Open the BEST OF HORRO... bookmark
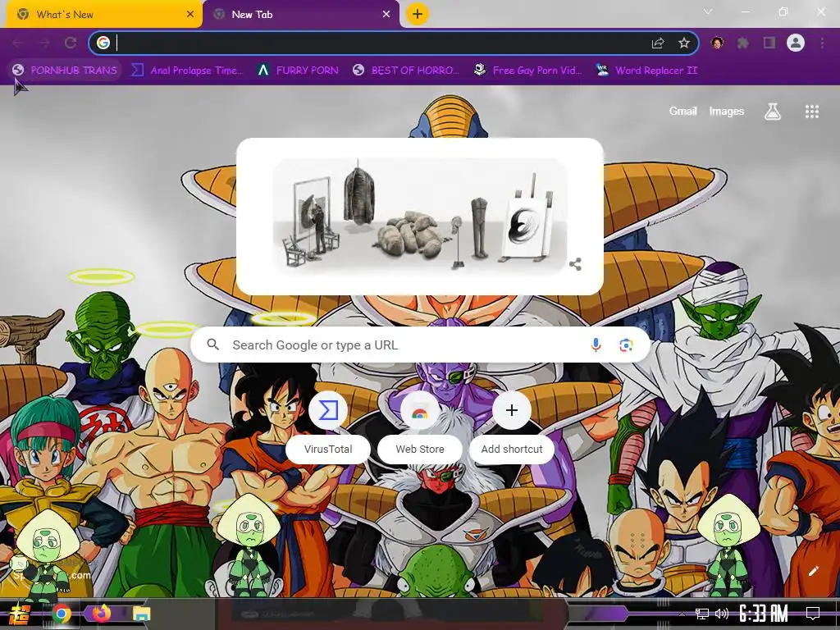840x630 pixels. coord(406,71)
